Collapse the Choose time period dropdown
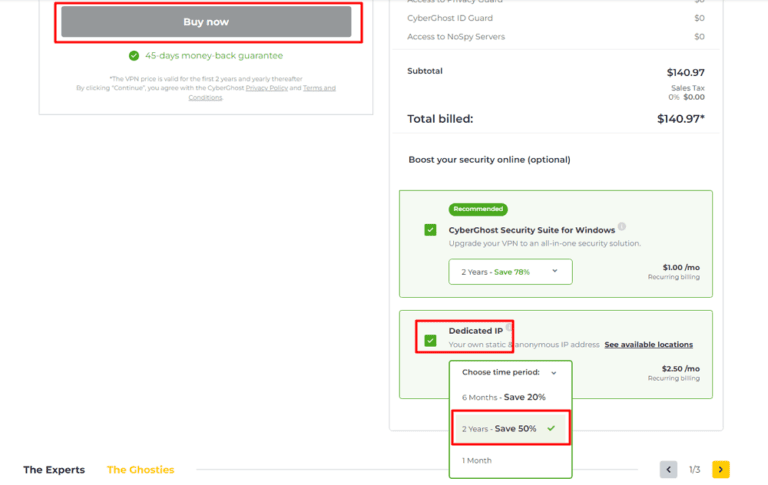Image resolution: width=768 pixels, height=485 pixels. point(510,372)
